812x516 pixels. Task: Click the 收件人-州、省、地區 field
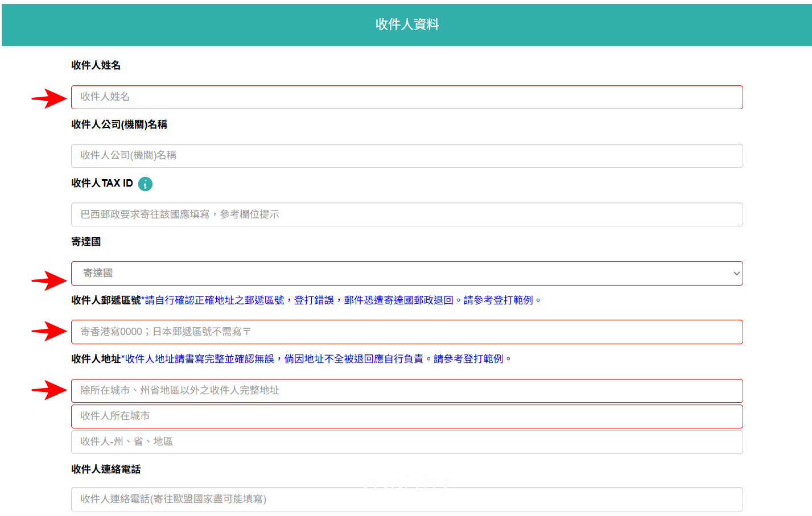406,442
